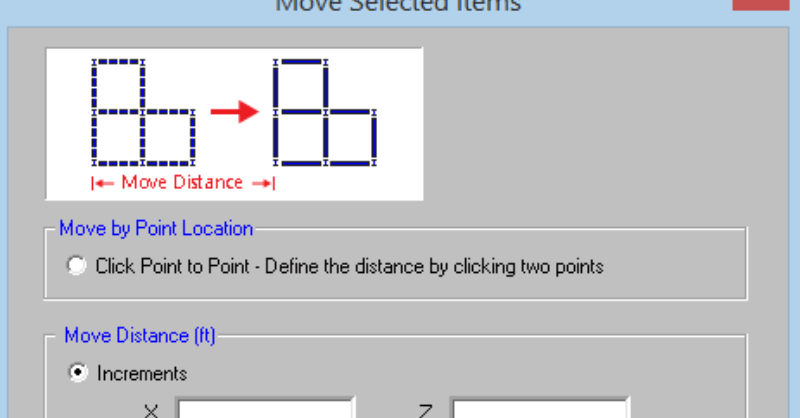Click the Move Selected Items title bar

(398, 6)
